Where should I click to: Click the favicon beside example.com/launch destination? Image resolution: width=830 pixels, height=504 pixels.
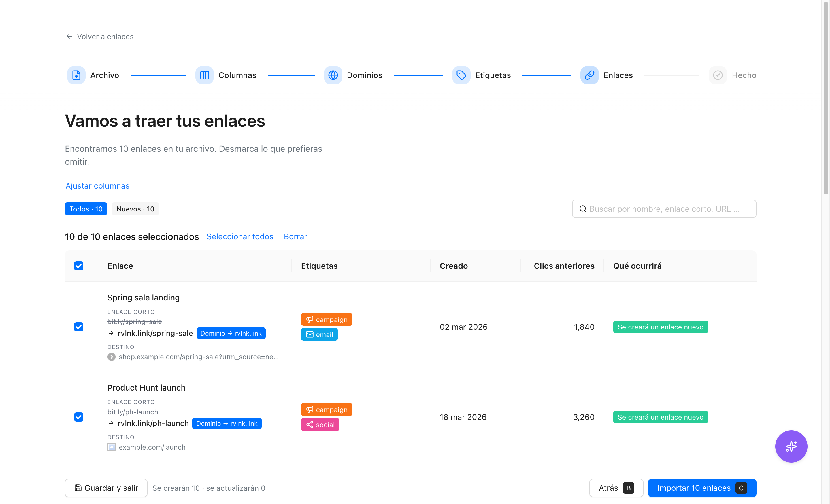coord(112,447)
